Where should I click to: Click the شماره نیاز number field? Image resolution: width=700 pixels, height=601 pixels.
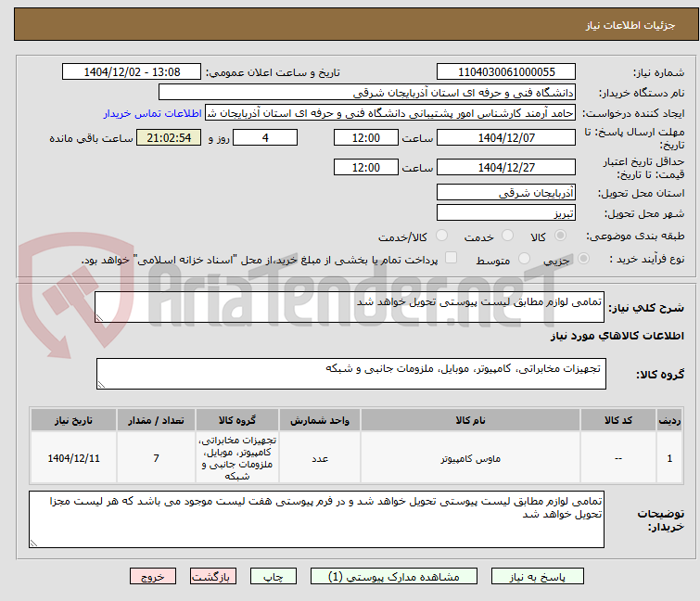(506, 72)
